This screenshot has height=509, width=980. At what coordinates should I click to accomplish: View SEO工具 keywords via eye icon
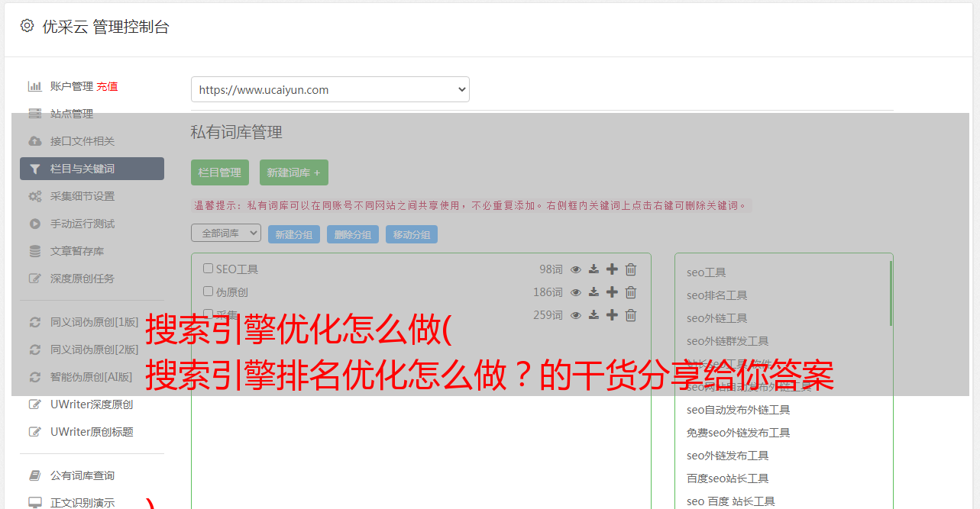576,269
